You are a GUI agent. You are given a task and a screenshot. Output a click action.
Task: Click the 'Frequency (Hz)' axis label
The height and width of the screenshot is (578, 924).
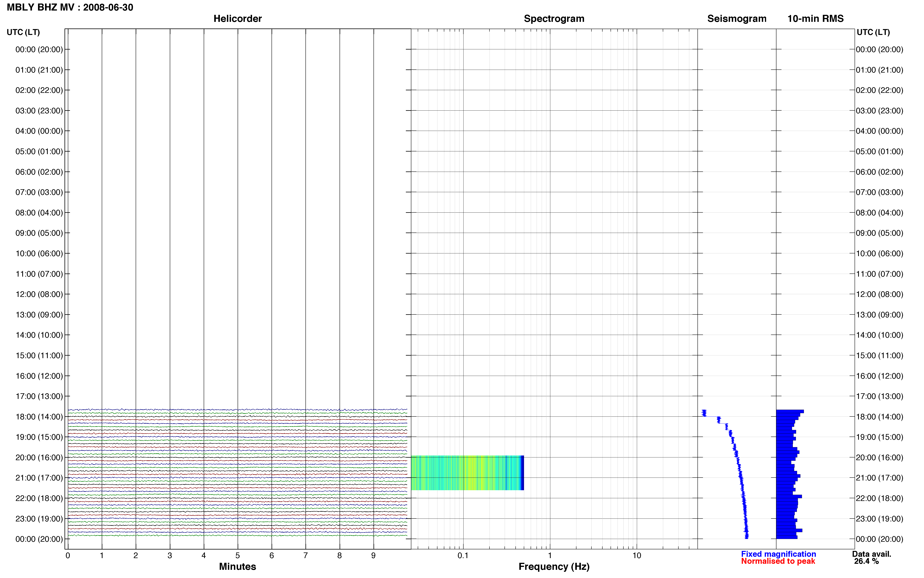tap(554, 566)
